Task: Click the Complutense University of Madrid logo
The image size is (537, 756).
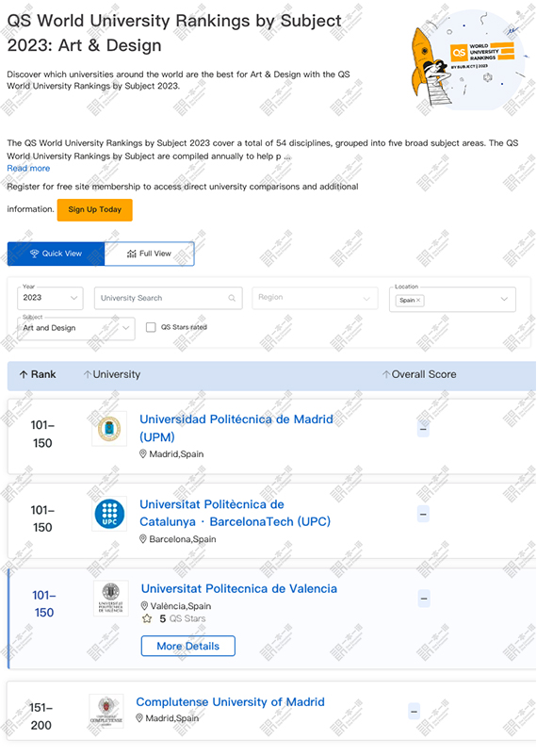Action: [x=106, y=711]
